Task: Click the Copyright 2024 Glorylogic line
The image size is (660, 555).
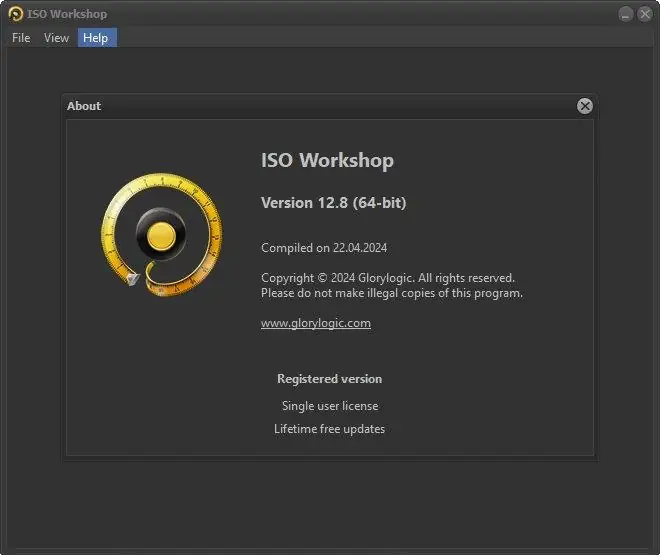Action: point(388,278)
